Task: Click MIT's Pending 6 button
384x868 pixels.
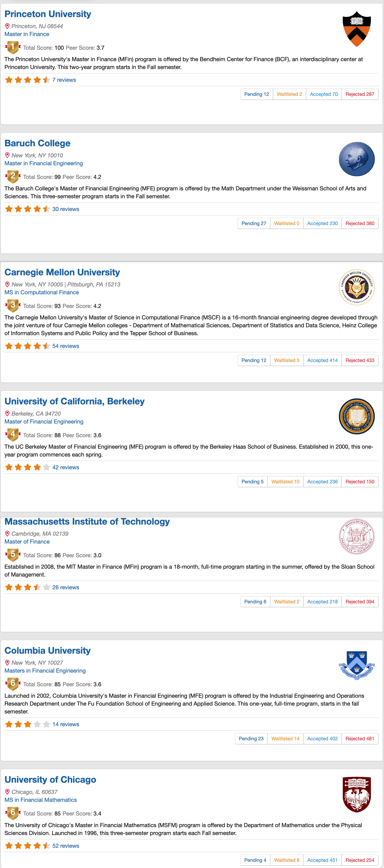Action: tap(255, 602)
